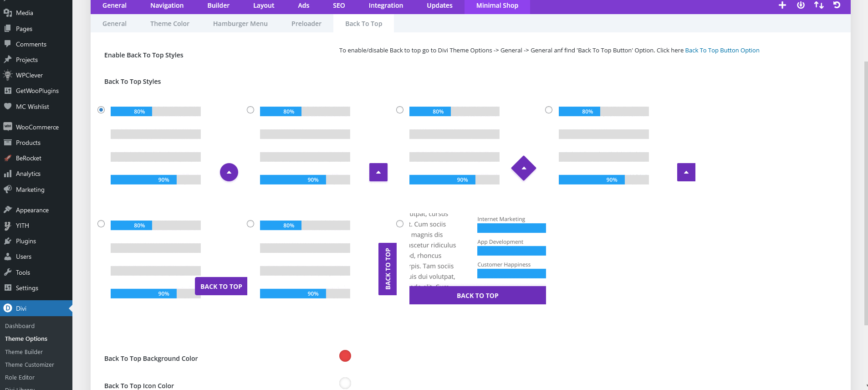Open Theme Builder submenu link
This screenshot has width=868, height=390.
pyautogui.click(x=24, y=352)
